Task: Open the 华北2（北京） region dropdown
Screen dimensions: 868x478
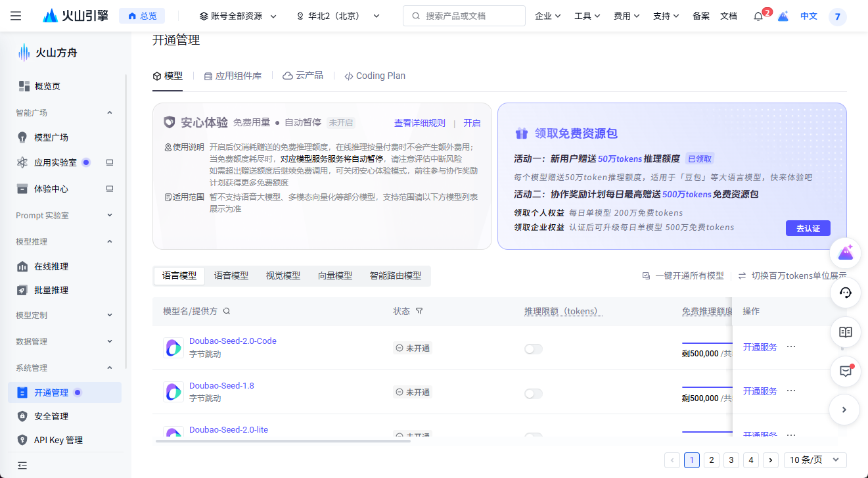Action: tap(338, 16)
